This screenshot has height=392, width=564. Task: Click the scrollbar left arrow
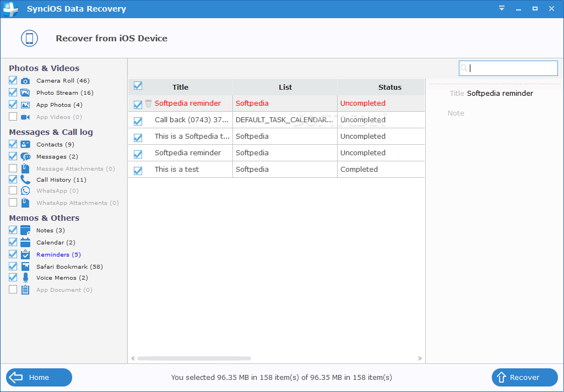point(133,358)
